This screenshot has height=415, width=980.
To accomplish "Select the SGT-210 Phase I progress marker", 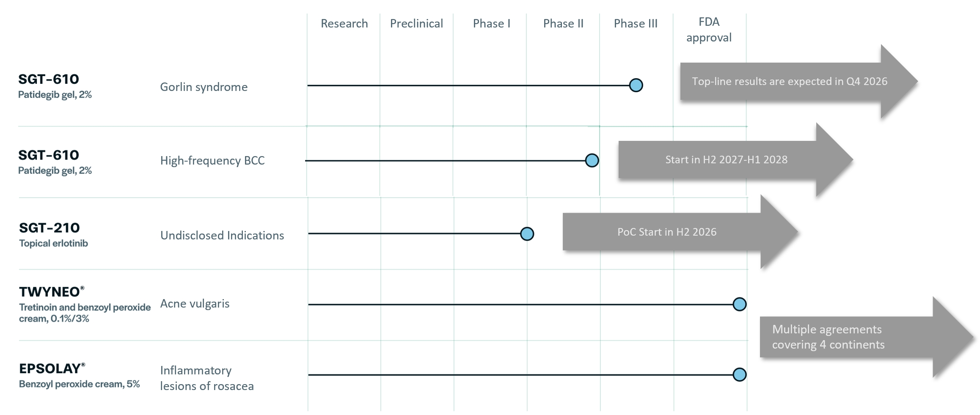I will pyautogui.click(x=527, y=234).
